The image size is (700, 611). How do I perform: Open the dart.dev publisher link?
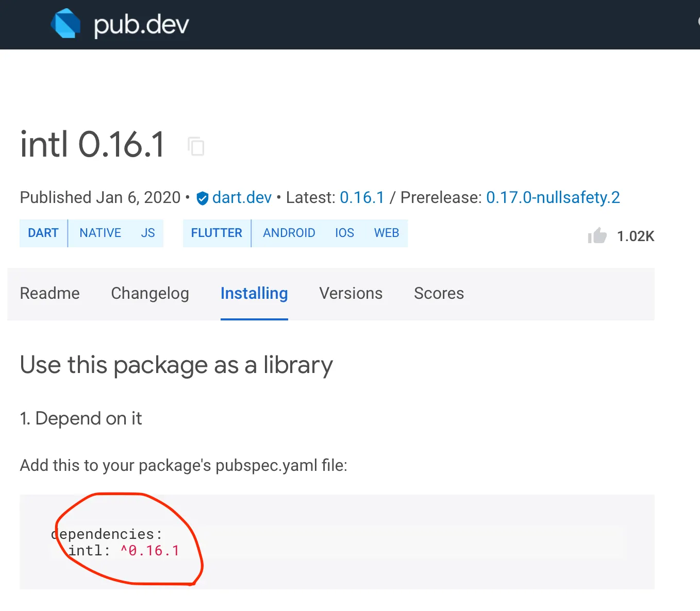(242, 197)
